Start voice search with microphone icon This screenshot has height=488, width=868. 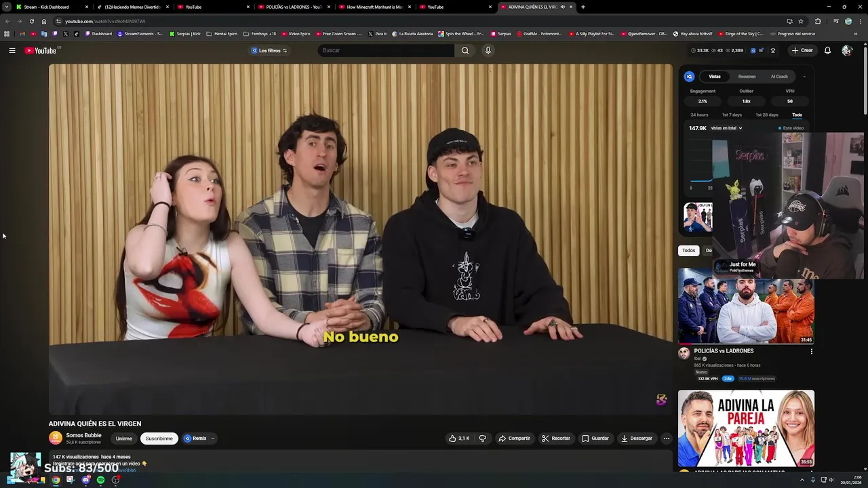pos(488,50)
